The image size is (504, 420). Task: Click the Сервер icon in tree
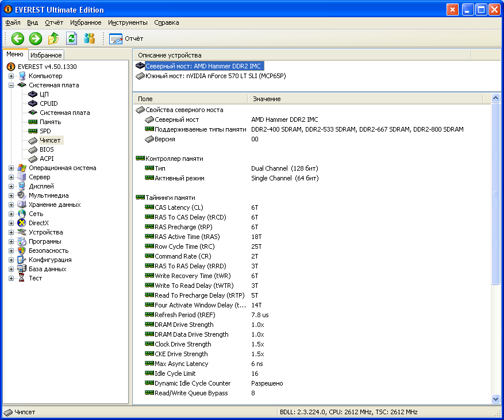[22, 177]
